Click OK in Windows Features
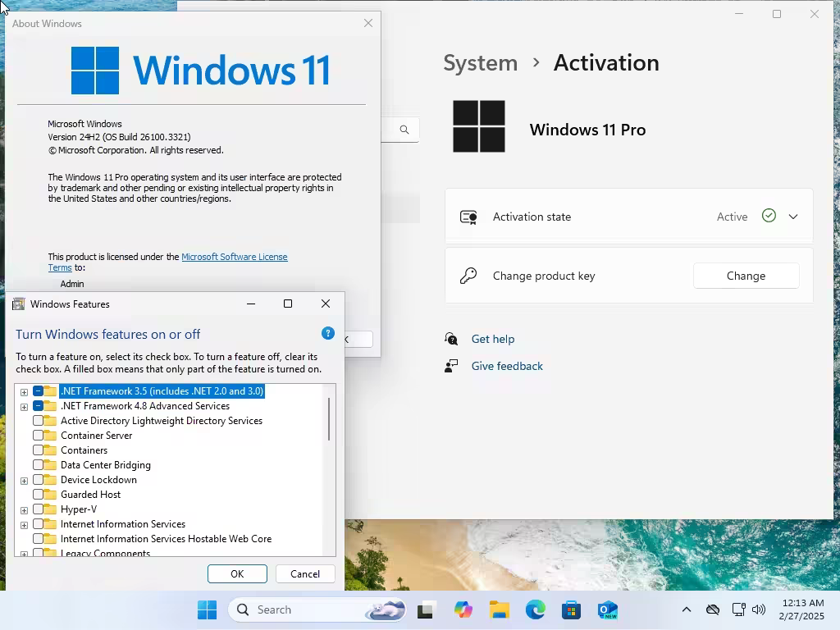 [237, 573]
